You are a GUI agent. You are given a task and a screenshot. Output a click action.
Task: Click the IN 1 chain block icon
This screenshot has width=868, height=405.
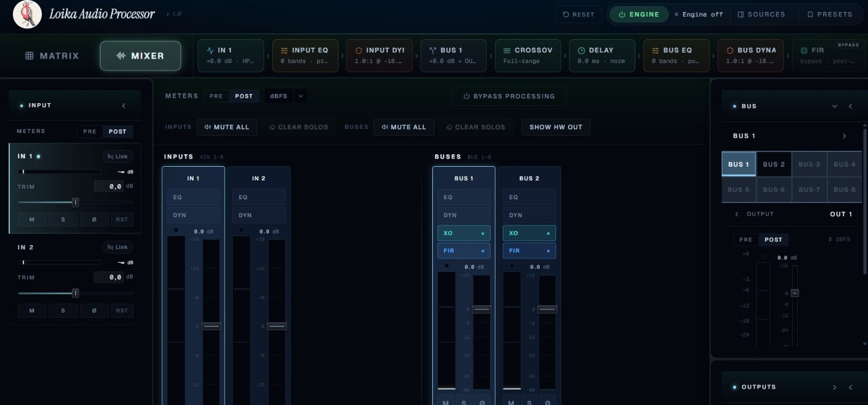[210, 50]
